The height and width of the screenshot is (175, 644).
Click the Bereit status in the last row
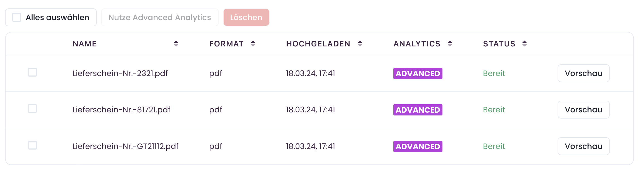tap(494, 146)
